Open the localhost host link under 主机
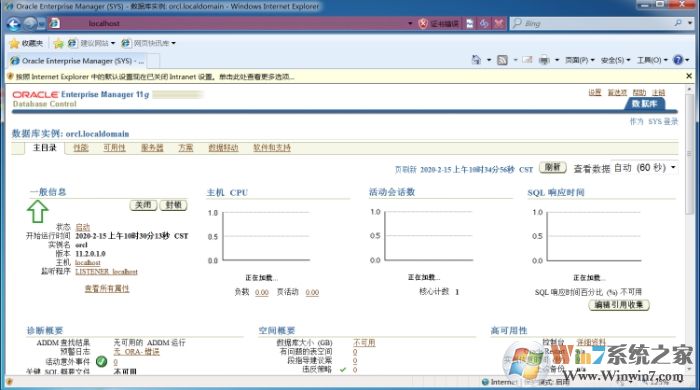The height and width of the screenshot is (390, 700). (88, 263)
